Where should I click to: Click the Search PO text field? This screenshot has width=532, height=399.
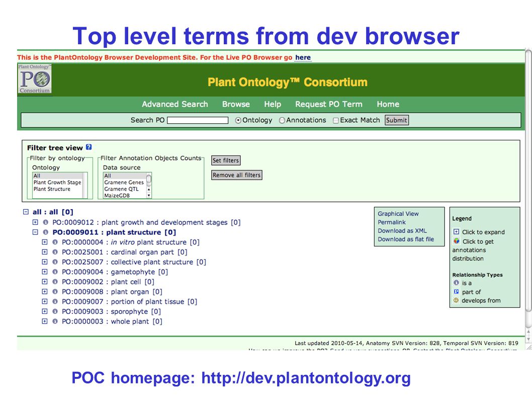coord(198,120)
